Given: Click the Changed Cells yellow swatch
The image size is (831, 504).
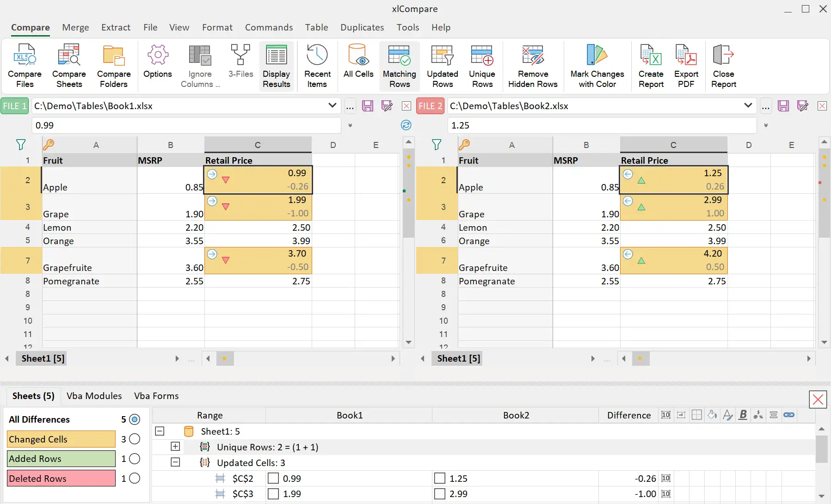Looking at the screenshot, I should pyautogui.click(x=61, y=439).
